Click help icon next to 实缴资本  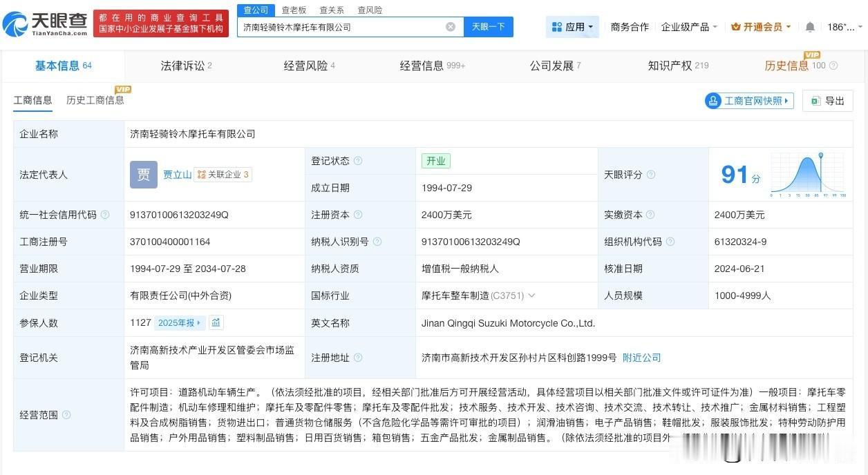651,215
